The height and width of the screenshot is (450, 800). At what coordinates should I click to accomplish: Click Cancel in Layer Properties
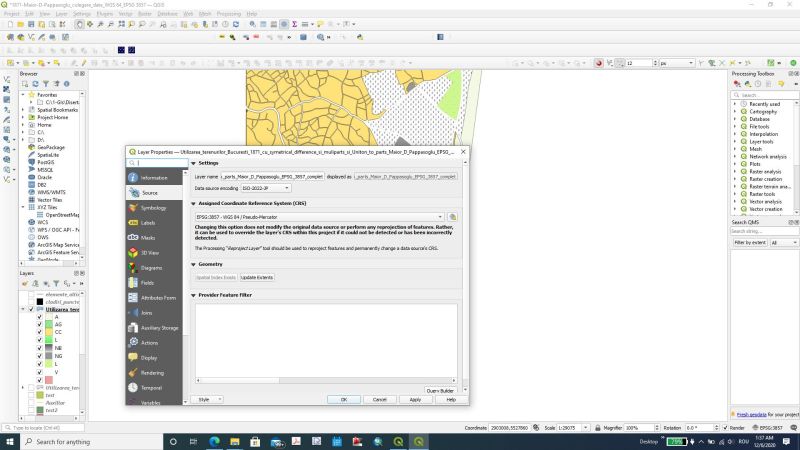click(x=380, y=399)
